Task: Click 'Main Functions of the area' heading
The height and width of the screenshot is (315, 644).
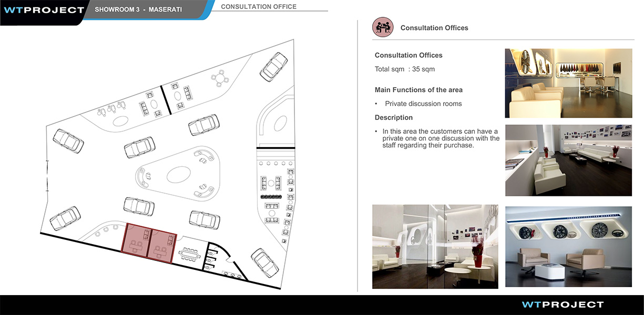Action: point(418,90)
